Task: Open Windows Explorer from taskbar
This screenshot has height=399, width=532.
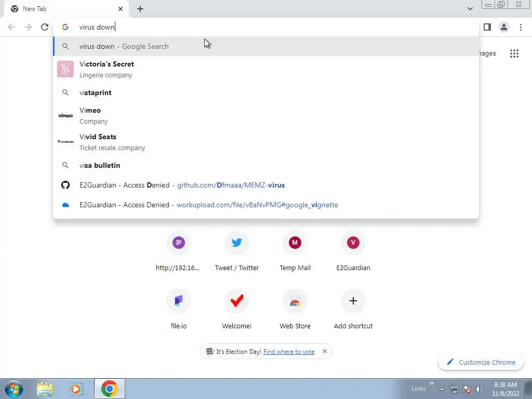Action: [x=45, y=389]
